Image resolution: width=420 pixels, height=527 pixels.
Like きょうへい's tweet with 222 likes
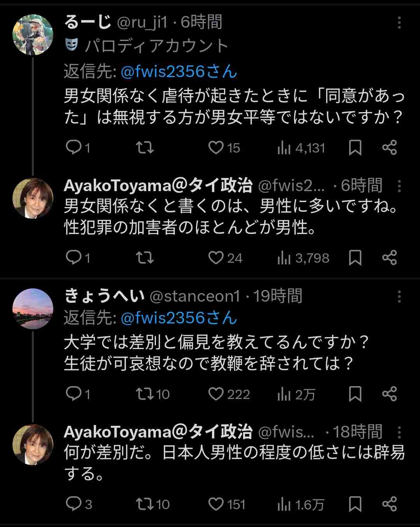(x=216, y=394)
